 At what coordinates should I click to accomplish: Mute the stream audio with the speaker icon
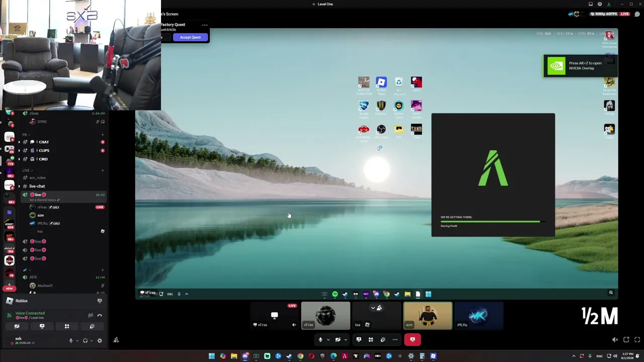pos(615,340)
